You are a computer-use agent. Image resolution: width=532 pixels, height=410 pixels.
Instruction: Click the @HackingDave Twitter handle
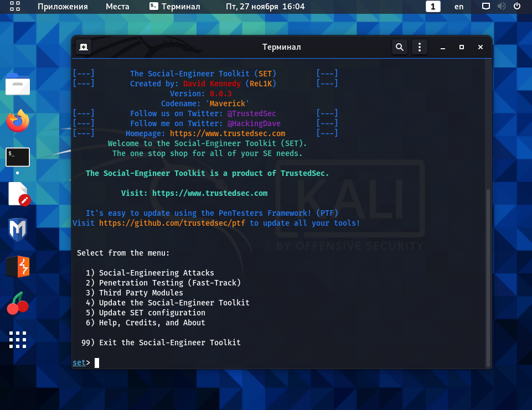pos(254,123)
